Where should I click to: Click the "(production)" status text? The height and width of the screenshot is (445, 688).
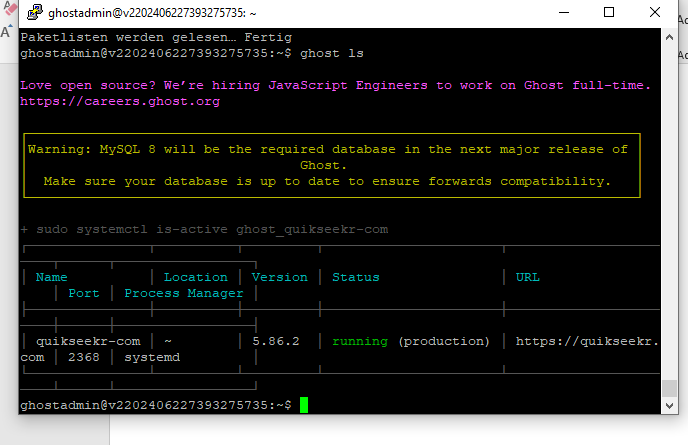click(444, 341)
